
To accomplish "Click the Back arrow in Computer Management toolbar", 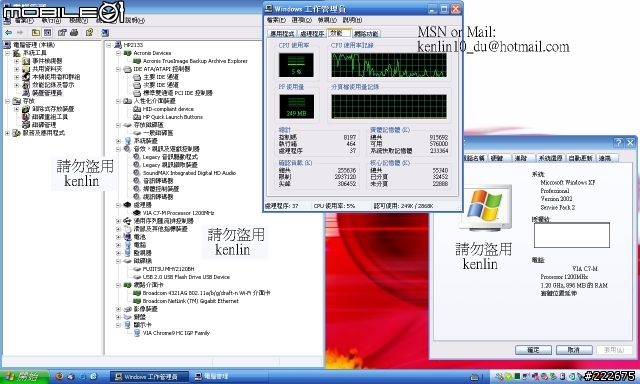I will (8, 32).
